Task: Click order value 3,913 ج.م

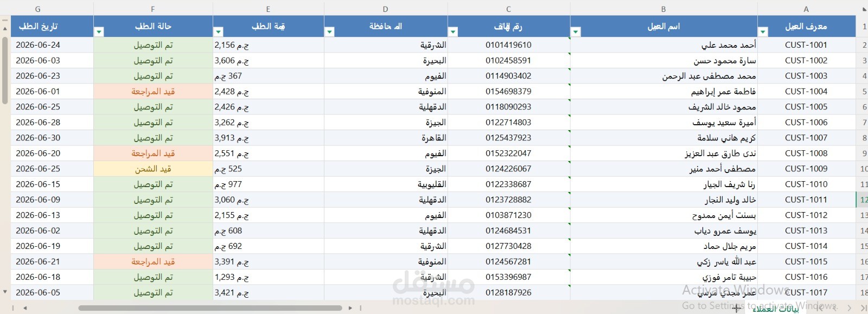Action: (x=268, y=138)
